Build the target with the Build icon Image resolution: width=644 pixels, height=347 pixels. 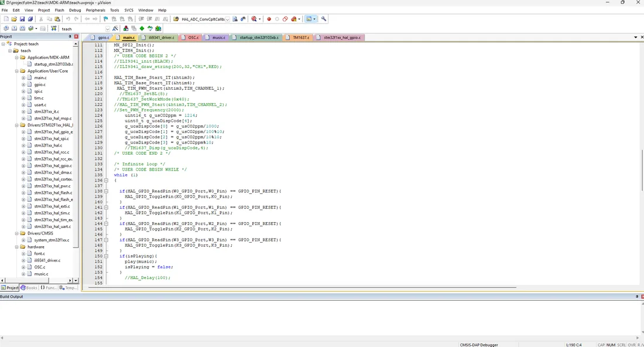coord(14,28)
